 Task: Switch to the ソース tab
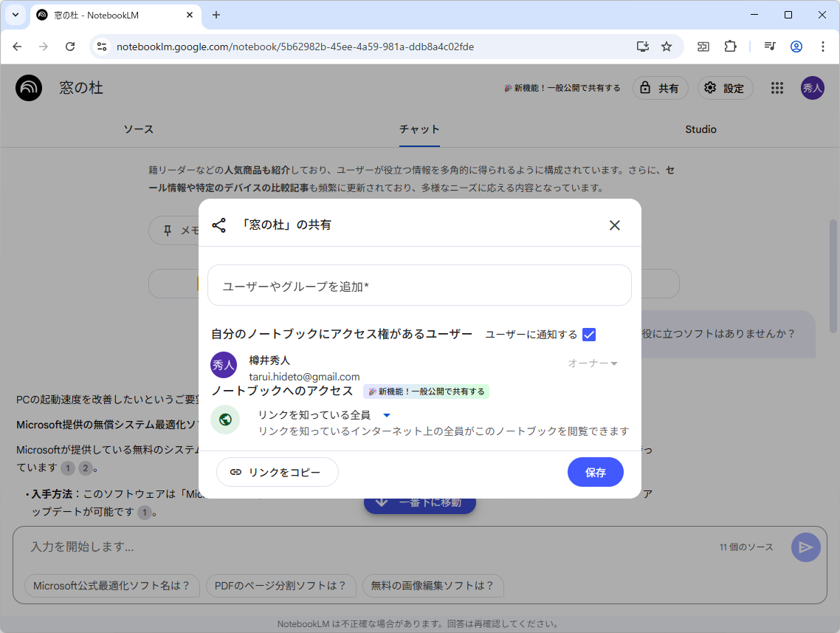click(x=138, y=129)
